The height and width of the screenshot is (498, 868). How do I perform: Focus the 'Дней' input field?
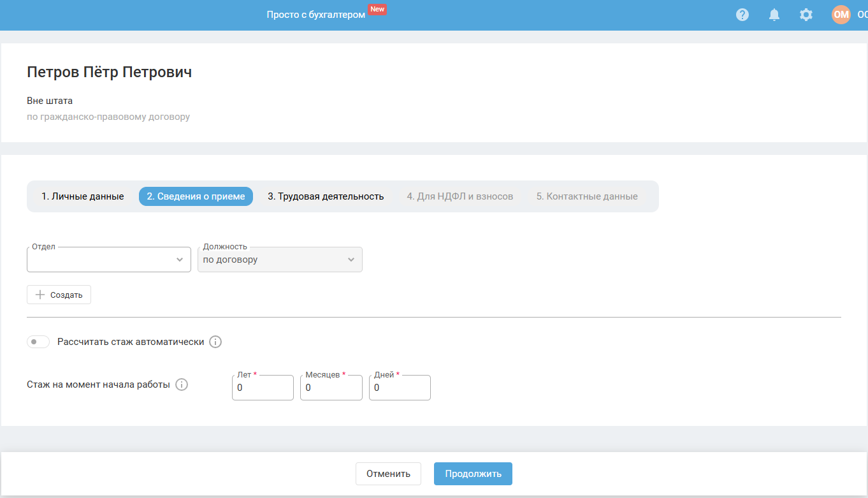(400, 388)
